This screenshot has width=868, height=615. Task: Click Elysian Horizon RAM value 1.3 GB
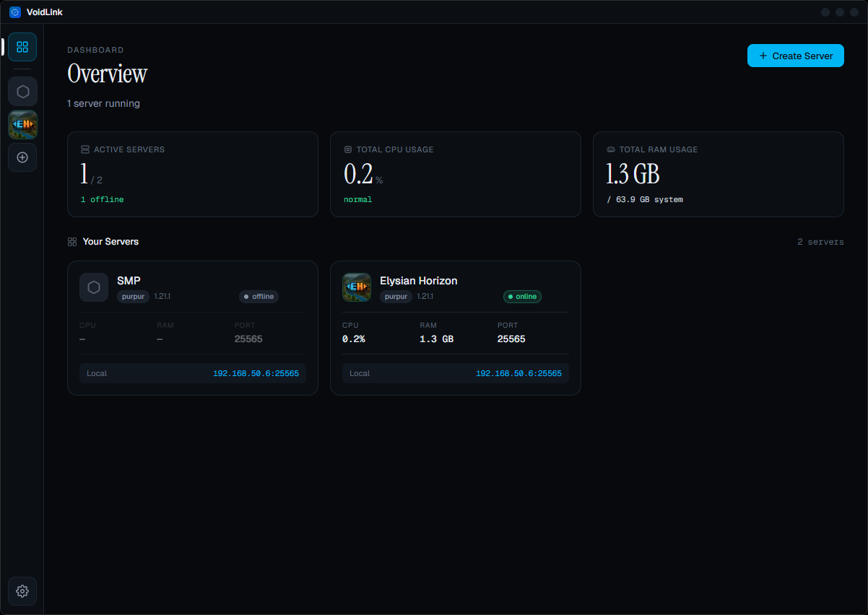(437, 339)
